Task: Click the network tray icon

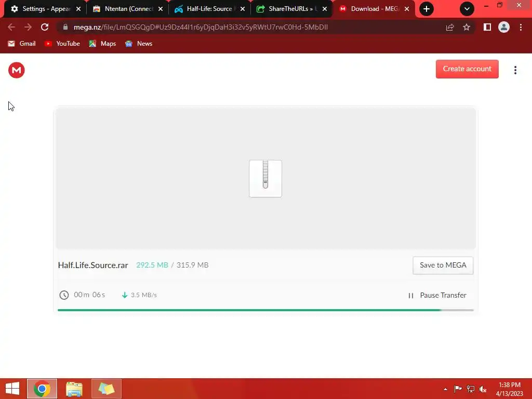Action: [x=471, y=389]
